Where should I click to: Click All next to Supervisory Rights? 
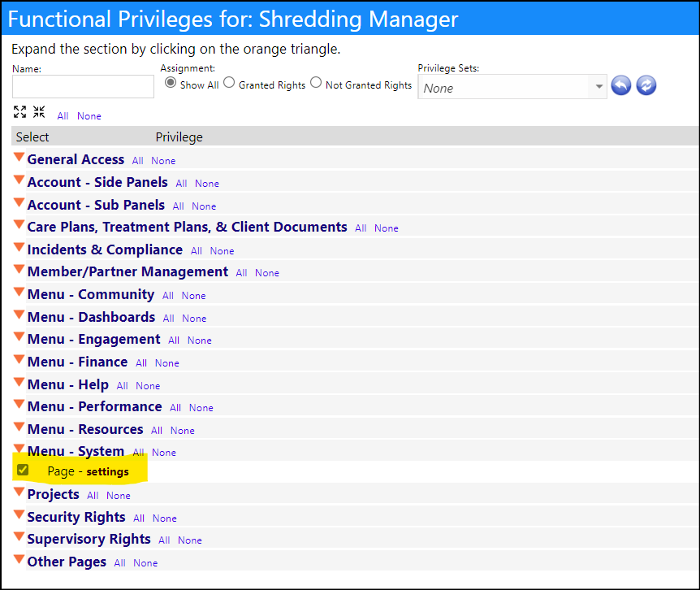point(164,540)
